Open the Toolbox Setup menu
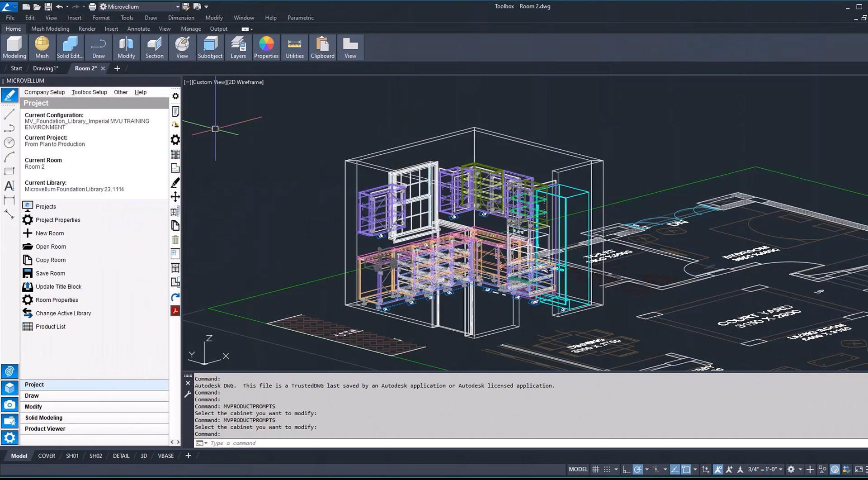The height and width of the screenshot is (480, 868). (89, 92)
